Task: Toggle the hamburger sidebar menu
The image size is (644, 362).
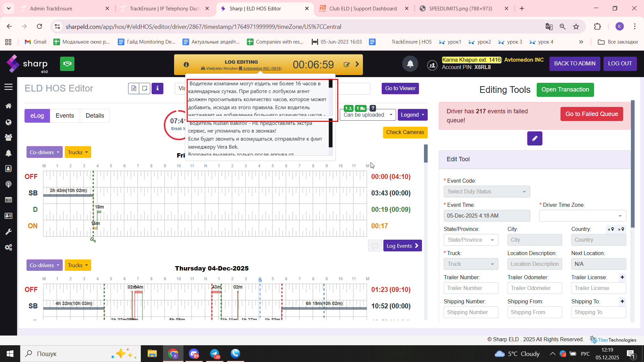Action: (8, 87)
